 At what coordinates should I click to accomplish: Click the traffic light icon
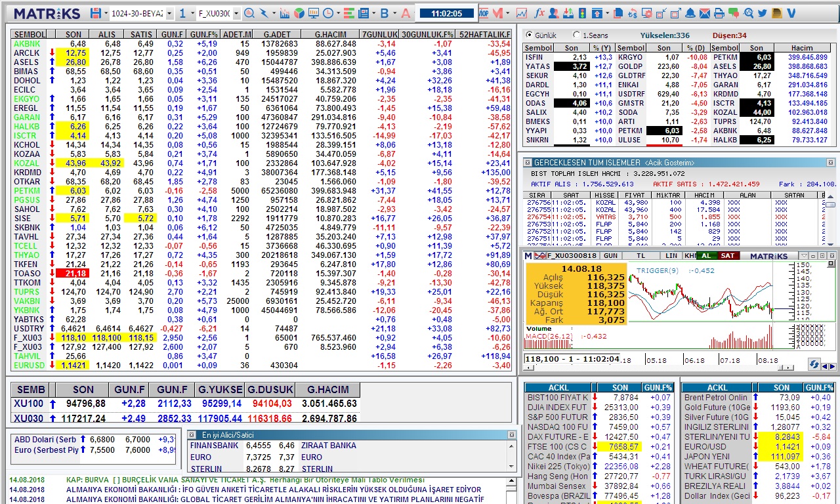582,13
